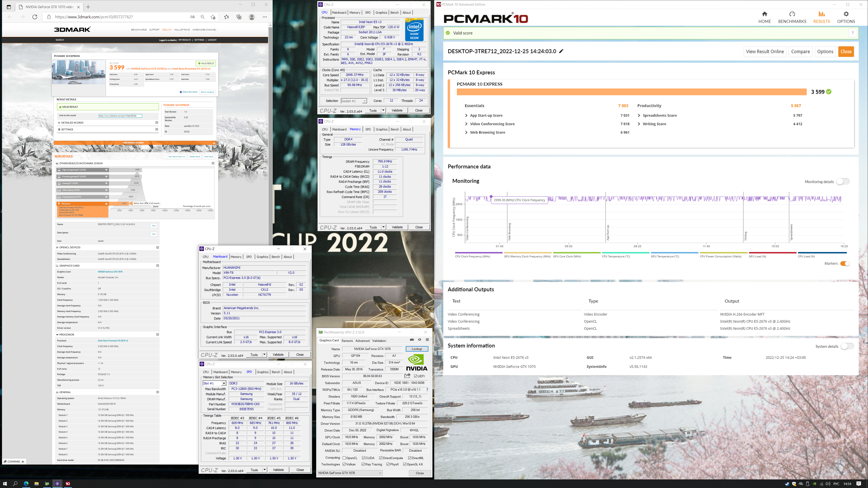Click Edge add-to-favorites star with plus
Viewport: 868px width, 488px height.
[x=213, y=17]
